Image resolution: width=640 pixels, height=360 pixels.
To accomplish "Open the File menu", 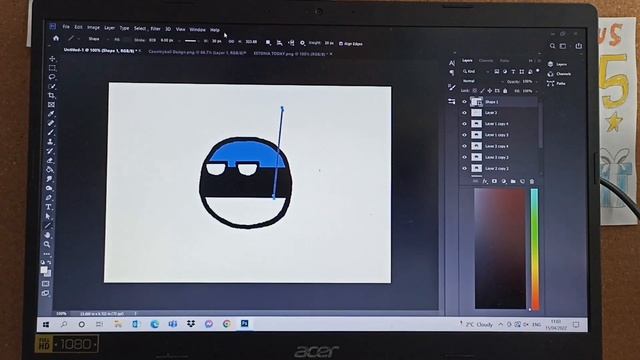I will (x=66, y=27).
